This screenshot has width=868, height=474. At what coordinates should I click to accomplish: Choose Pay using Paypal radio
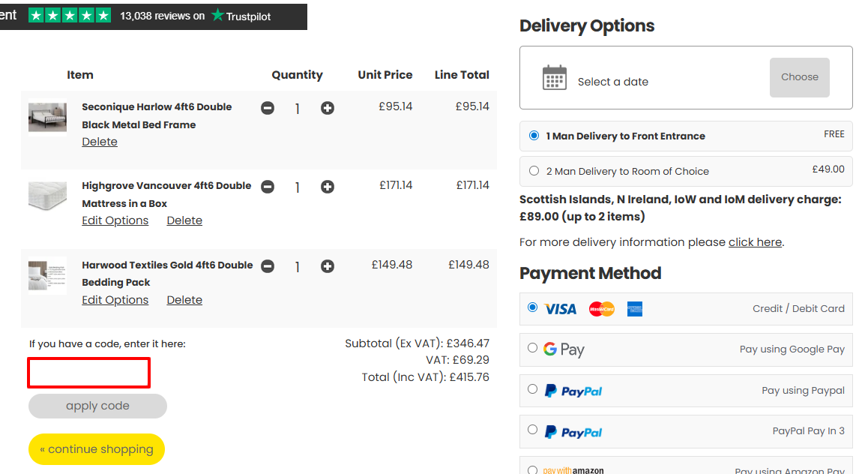pyautogui.click(x=532, y=388)
